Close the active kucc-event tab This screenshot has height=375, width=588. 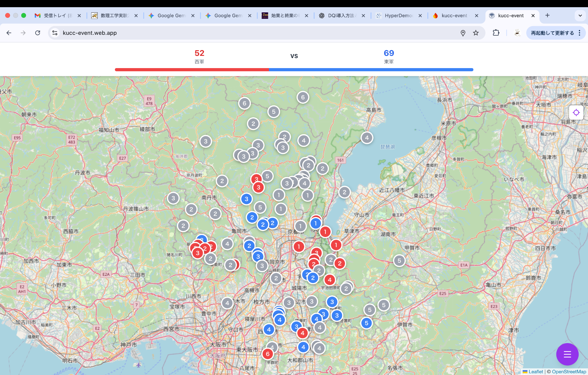tap(533, 16)
